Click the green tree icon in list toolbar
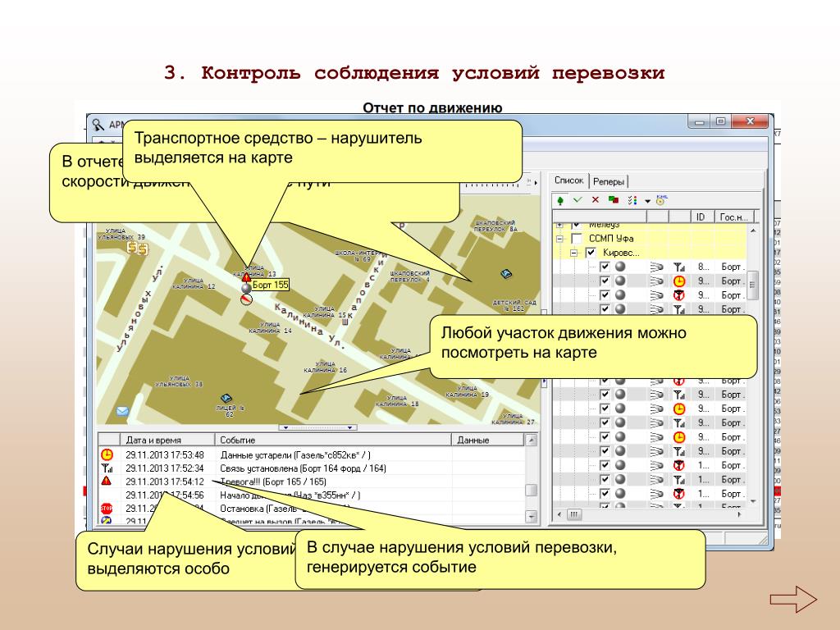This screenshot has width=840, height=630. pyautogui.click(x=560, y=200)
